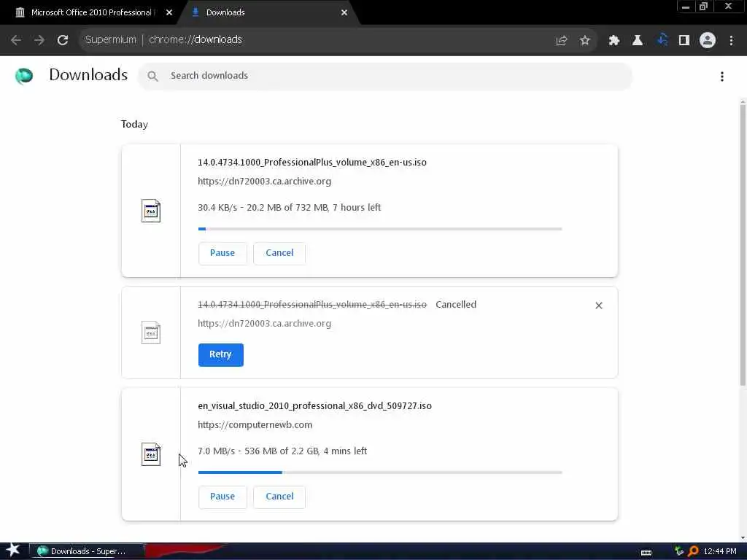The image size is (747, 560).
Task: Reload the downloads page
Action: (x=63, y=40)
